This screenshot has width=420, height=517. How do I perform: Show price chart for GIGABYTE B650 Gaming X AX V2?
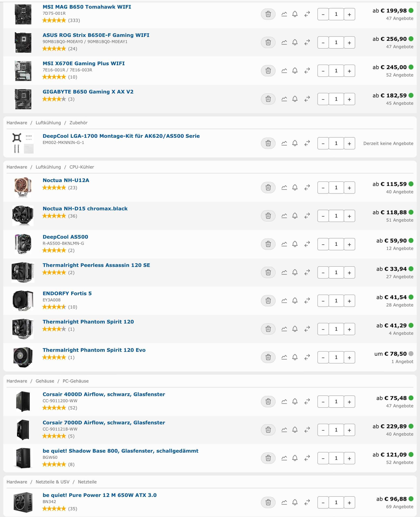[x=284, y=99]
